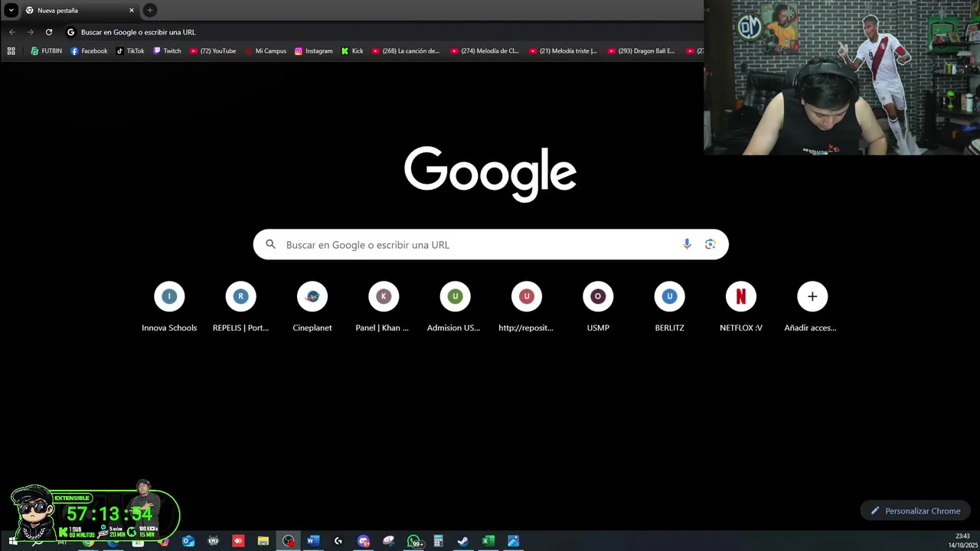Open Steam from the taskbar
This screenshot has height=551, width=980.
coord(463,541)
